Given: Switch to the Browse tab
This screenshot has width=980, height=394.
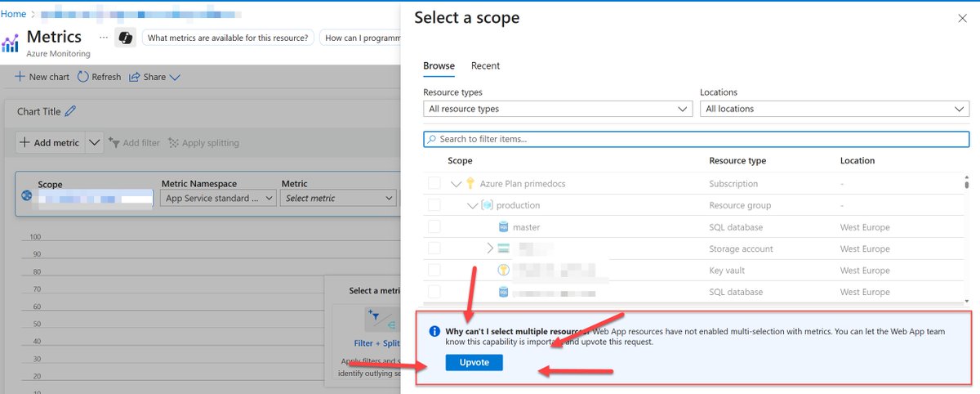Looking at the screenshot, I should [439, 65].
